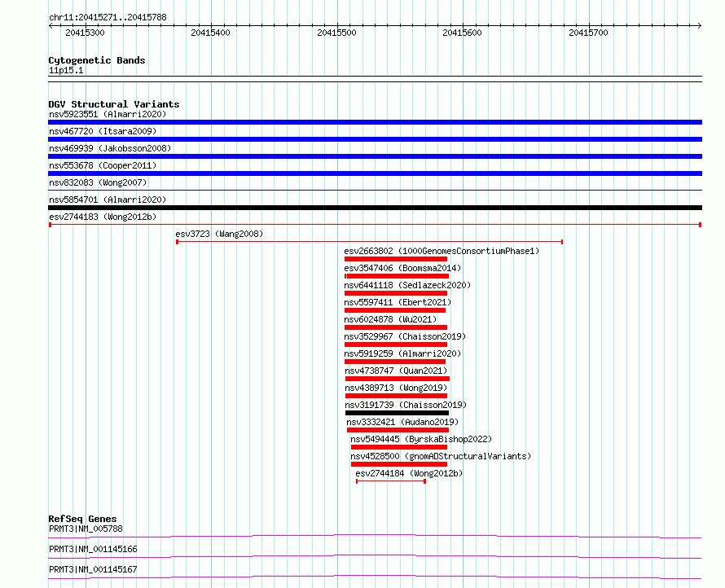Click the nsv5597411 (Ebert2021) label

398,302
